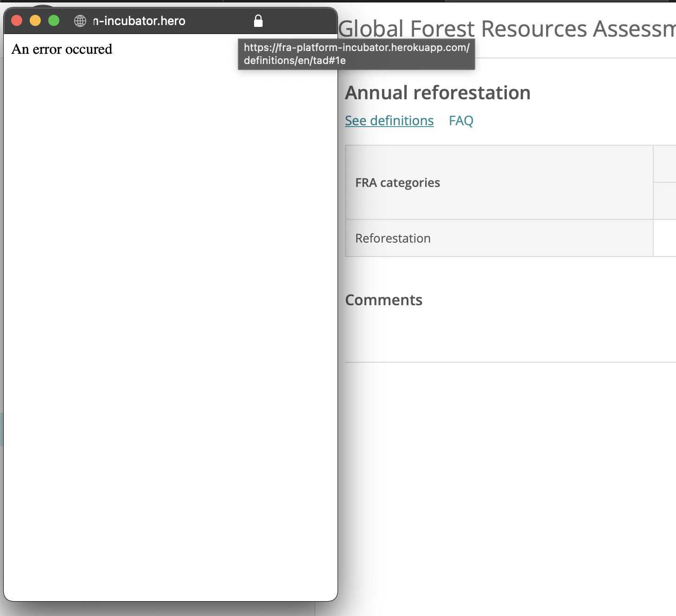Click the Global Forest Resources Assessment page title
Screen dimensions: 676x616
coord(505,29)
